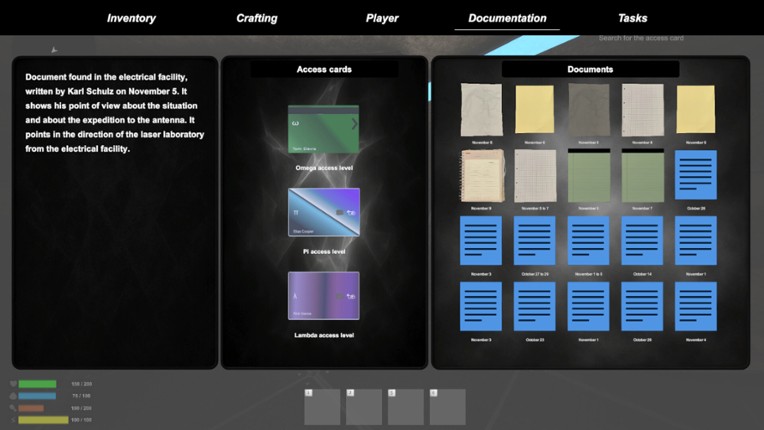
Task: Open the October 27 to 29 document
Action: tap(534, 241)
